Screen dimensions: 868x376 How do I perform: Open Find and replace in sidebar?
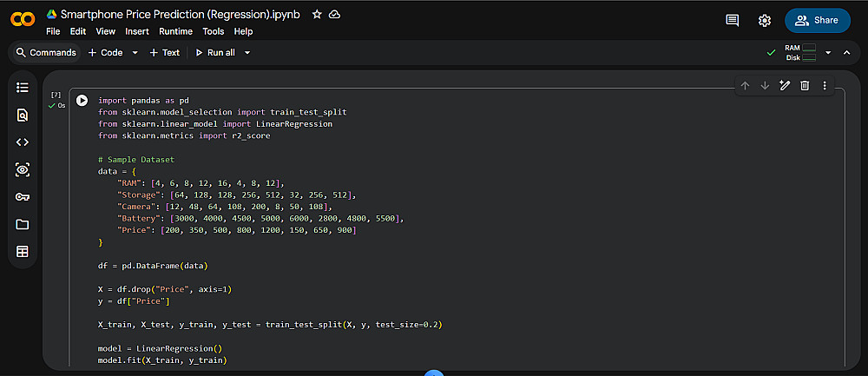click(23, 115)
